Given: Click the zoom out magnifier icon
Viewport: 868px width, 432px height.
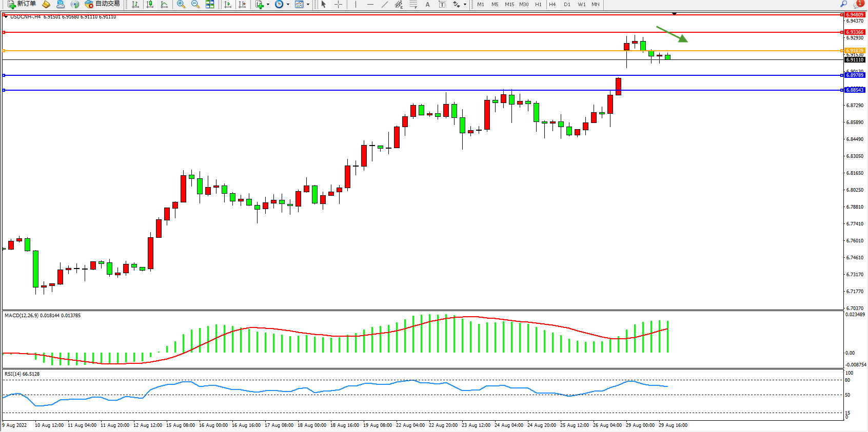Looking at the screenshot, I should pyautogui.click(x=195, y=4).
